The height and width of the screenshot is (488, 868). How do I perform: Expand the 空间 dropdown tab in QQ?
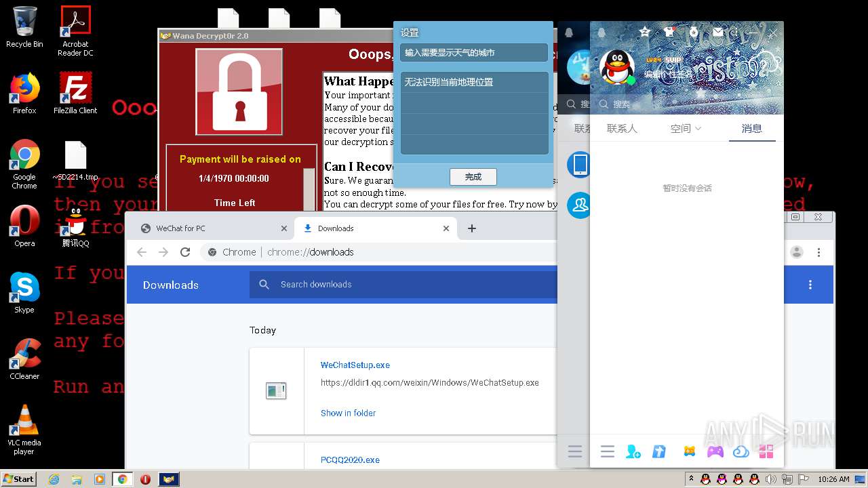[686, 128]
